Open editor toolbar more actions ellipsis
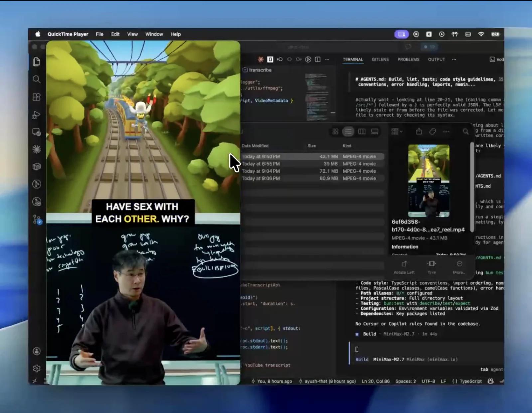The width and height of the screenshot is (532, 413). coord(327,59)
